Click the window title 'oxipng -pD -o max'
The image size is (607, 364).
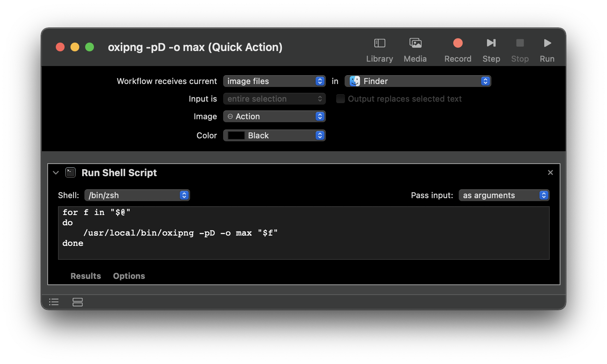(x=195, y=47)
